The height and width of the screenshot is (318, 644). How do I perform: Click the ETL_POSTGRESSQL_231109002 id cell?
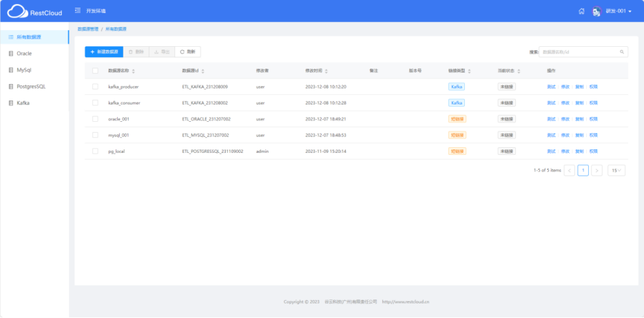point(212,151)
